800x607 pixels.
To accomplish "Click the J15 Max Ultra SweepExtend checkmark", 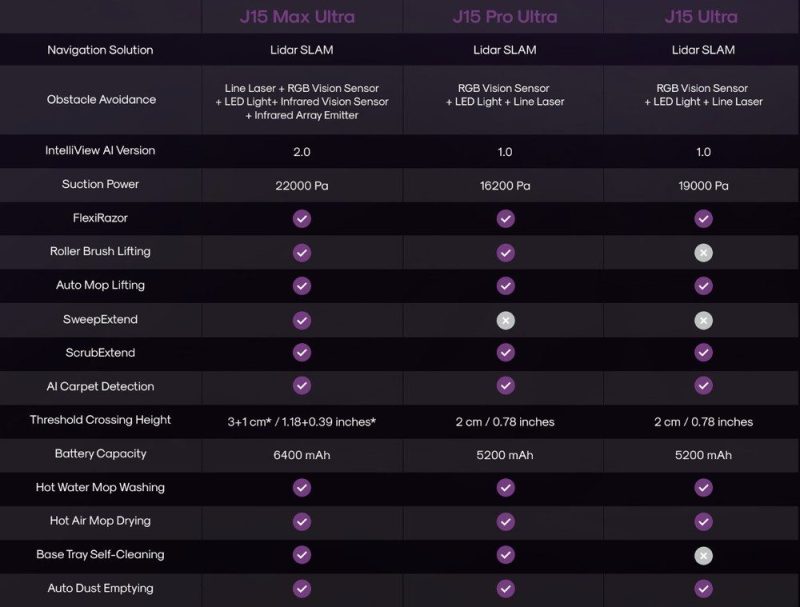I will (302, 320).
